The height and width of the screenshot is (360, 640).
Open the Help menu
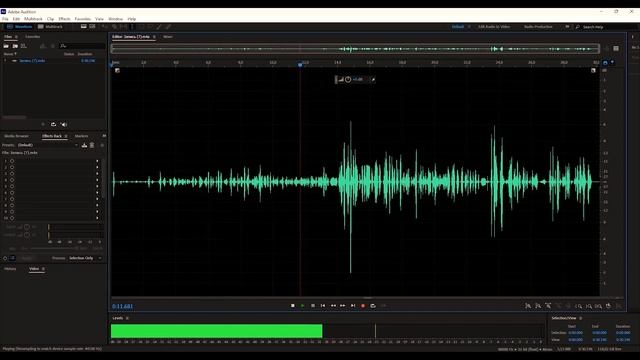coord(131,19)
